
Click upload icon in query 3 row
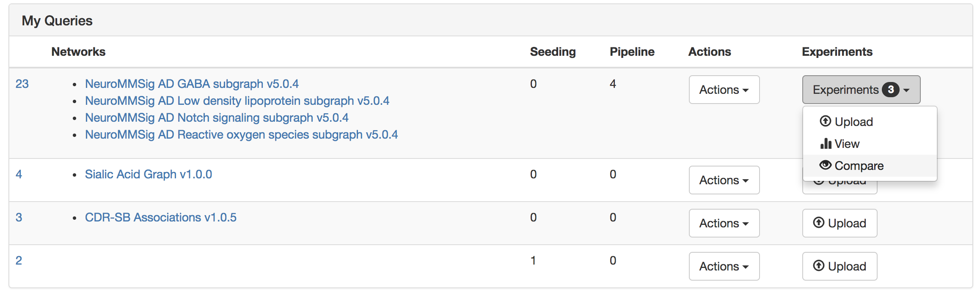(819, 223)
